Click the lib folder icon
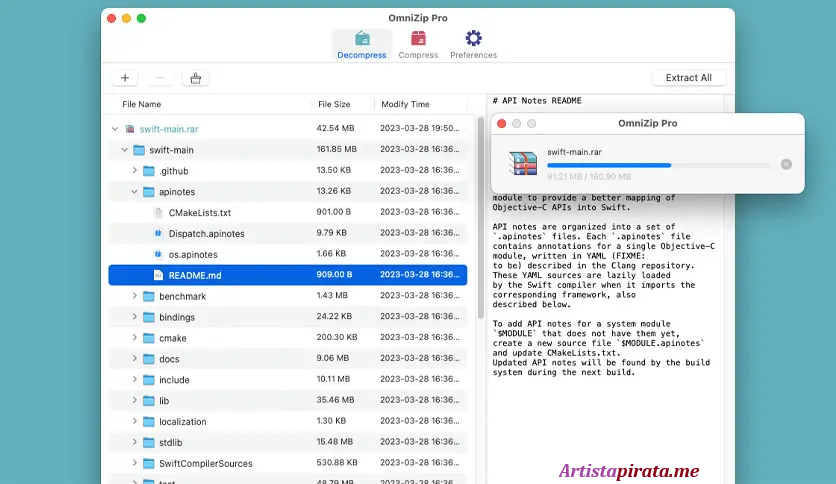 coord(149,400)
